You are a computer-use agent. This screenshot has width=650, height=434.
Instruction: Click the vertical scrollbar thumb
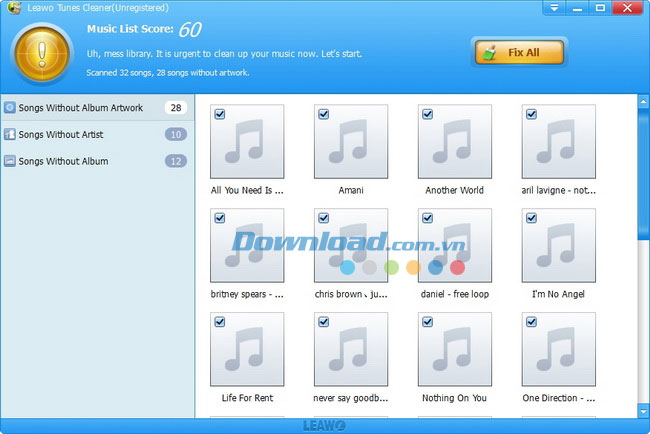click(643, 173)
